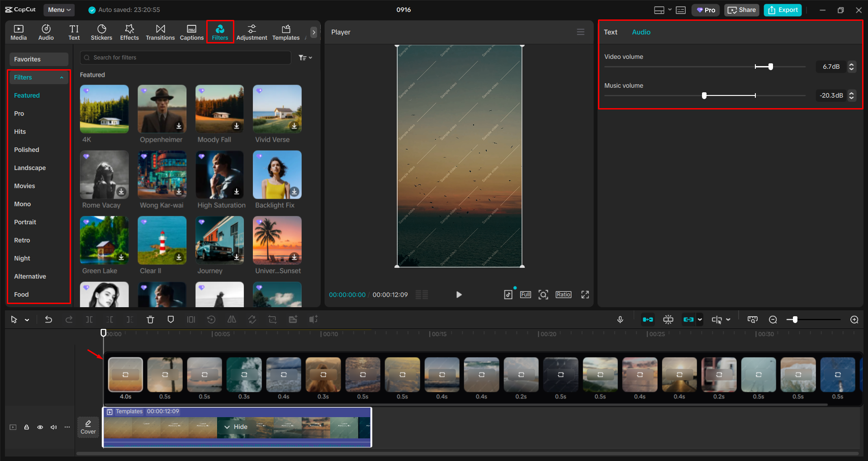Click the Effects icon in top toolbar

click(129, 32)
